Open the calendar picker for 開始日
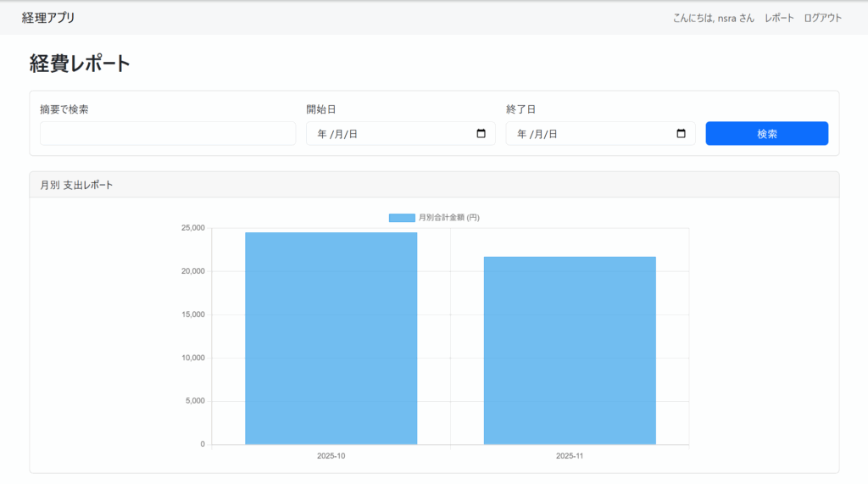 481,134
